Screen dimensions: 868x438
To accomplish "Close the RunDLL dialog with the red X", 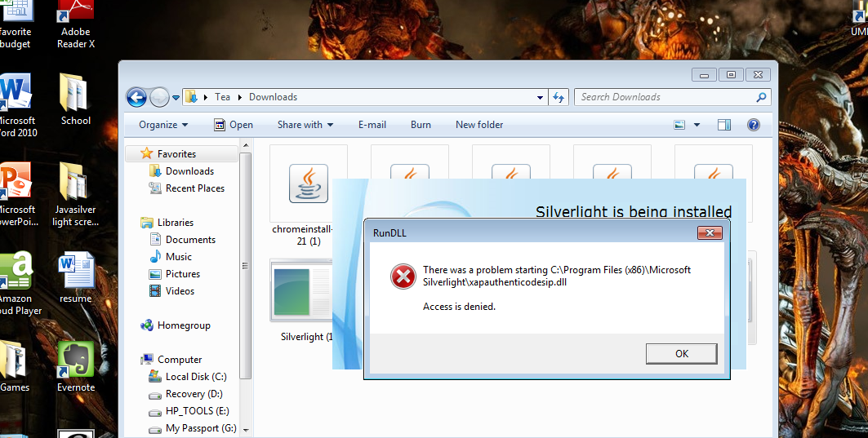I will [710, 232].
